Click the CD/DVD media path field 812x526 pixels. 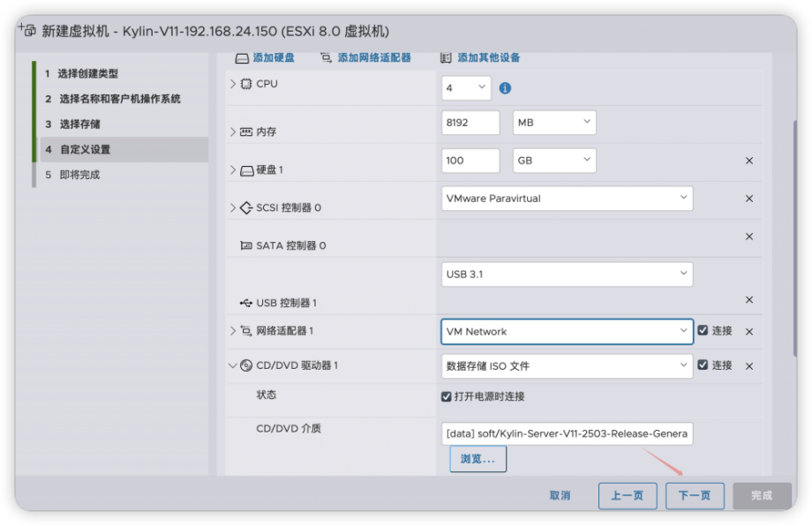tap(567, 434)
